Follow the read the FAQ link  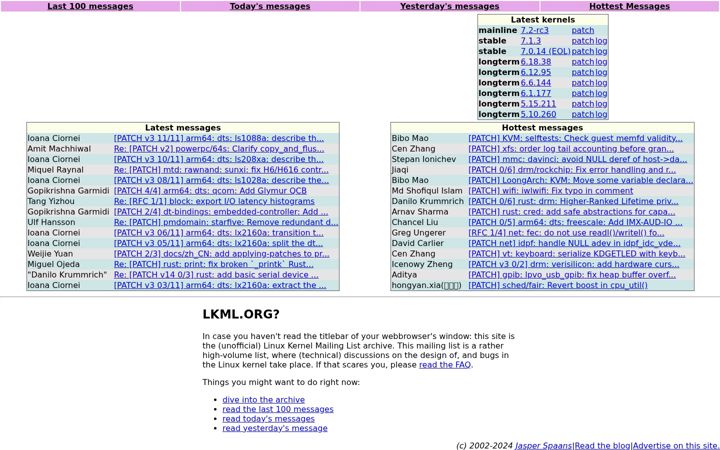(x=445, y=365)
